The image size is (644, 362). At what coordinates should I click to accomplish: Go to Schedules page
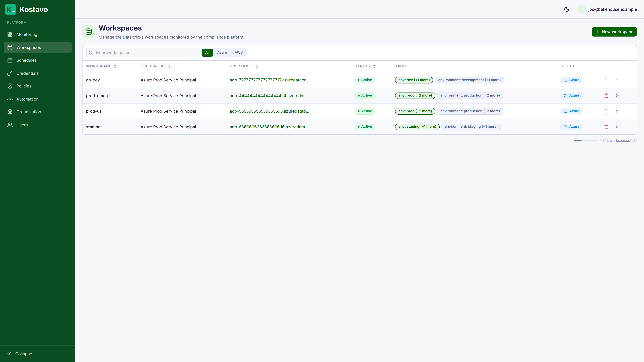coord(38,60)
